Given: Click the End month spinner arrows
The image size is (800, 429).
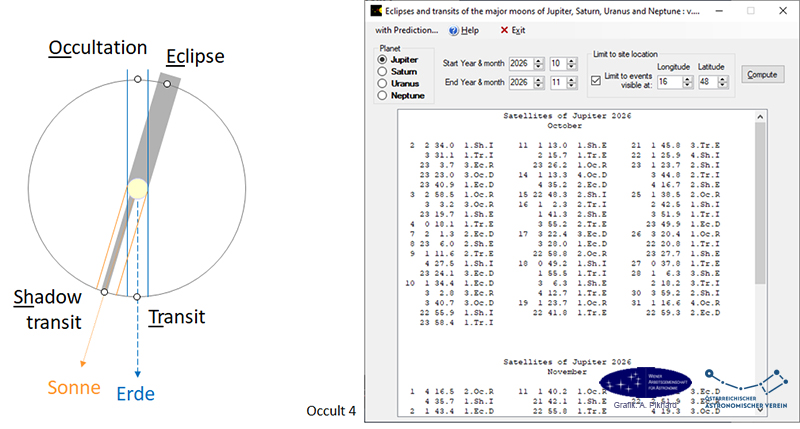Looking at the screenshot, I should coord(570,82).
